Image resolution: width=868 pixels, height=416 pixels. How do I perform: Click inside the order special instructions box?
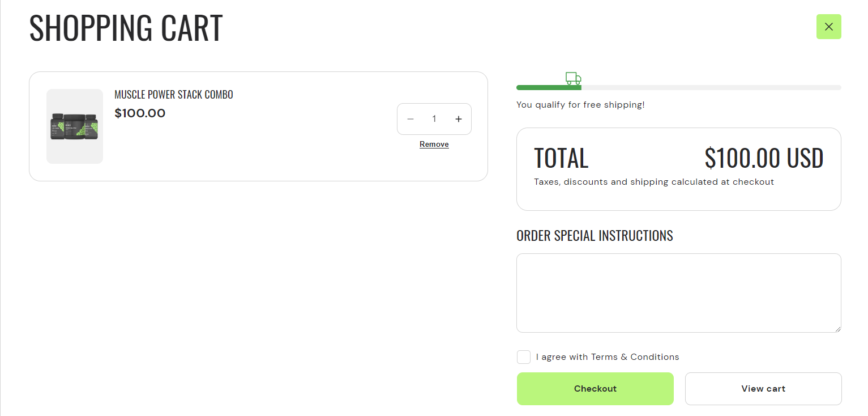point(678,292)
